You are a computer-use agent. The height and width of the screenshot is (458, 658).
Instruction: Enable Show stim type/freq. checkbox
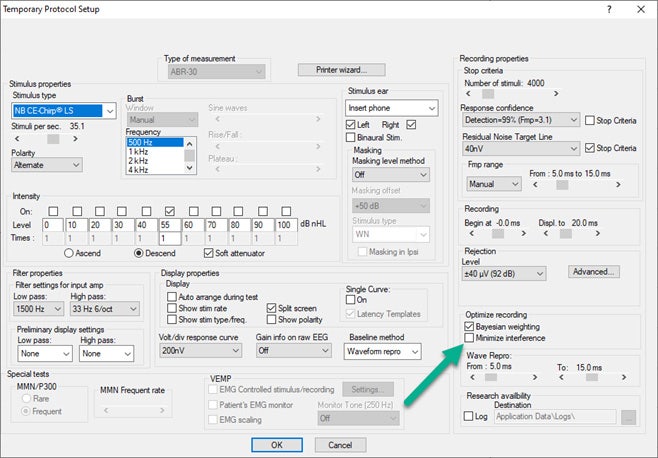click(x=172, y=319)
